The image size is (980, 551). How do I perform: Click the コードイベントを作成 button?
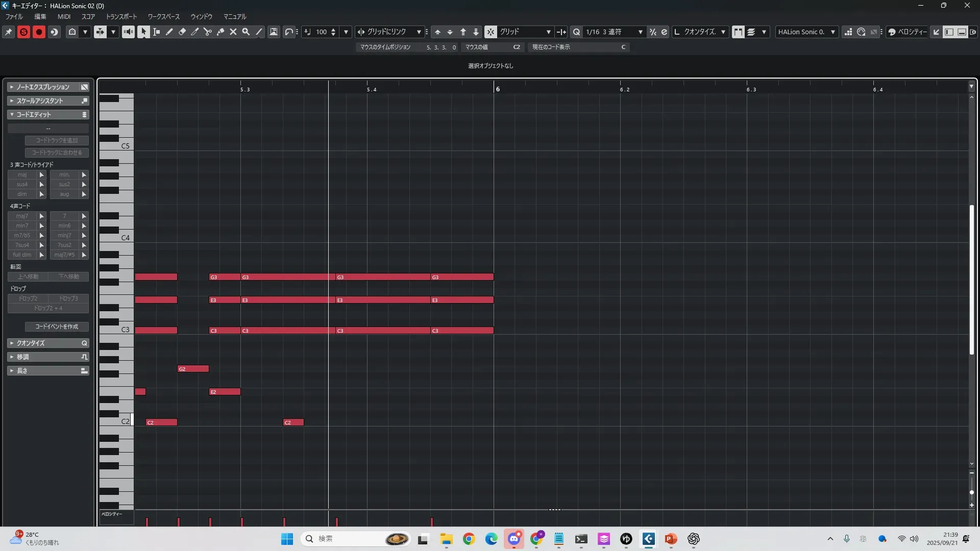point(57,327)
